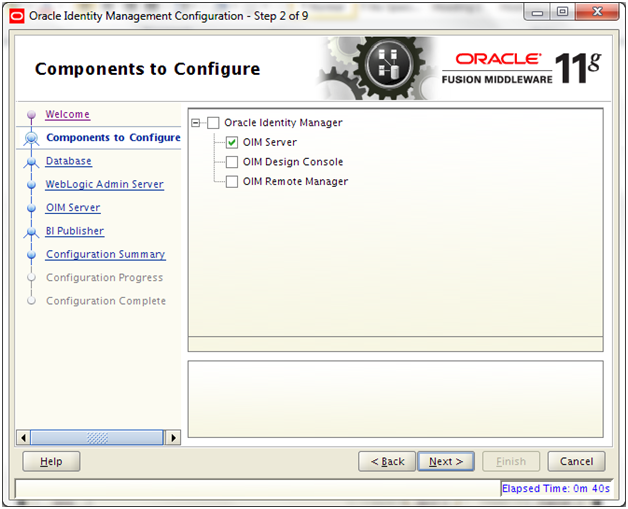Select the BI Publisher step link
Screen dimensions: 628x509
coord(74,231)
